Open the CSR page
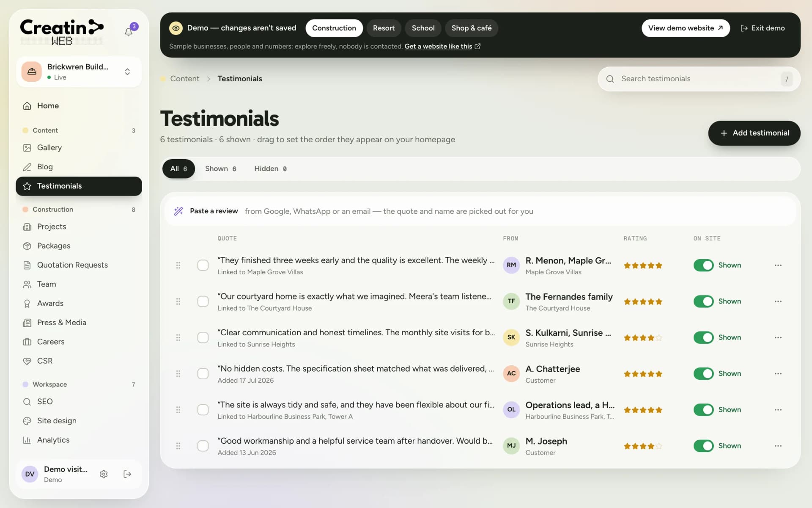The image size is (812, 508). pyautogui.click(x=79, y=361)
